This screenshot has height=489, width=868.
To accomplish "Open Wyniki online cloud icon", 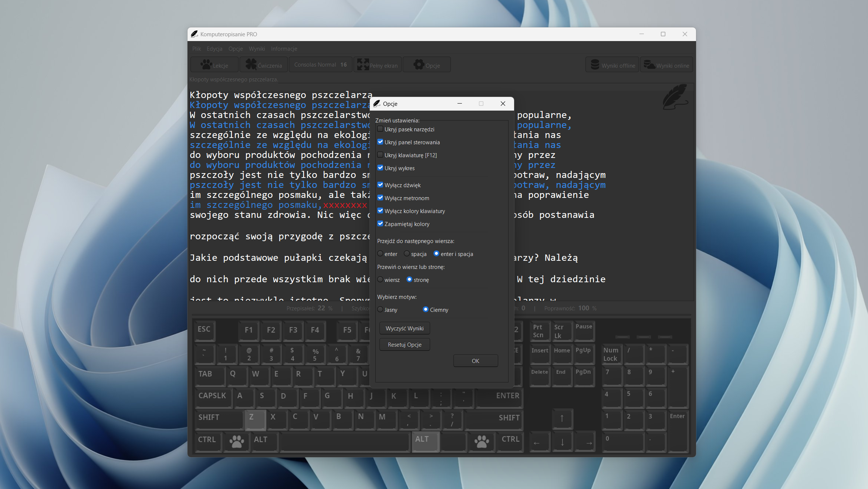I will [x=649, y=65].
